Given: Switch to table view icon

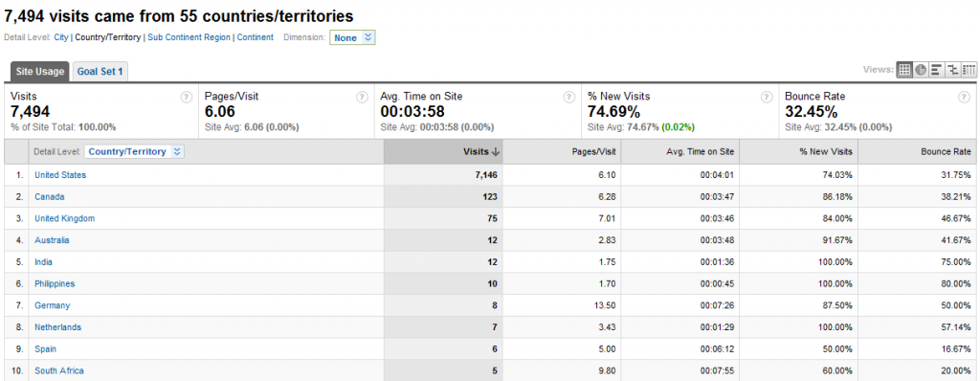Looking at the screenshot, I should click(904, 70).
